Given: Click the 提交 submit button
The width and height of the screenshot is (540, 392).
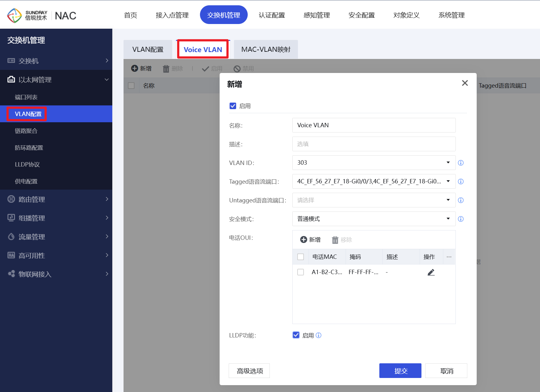Looking at the screenshot, I should [x=400, y=370].
